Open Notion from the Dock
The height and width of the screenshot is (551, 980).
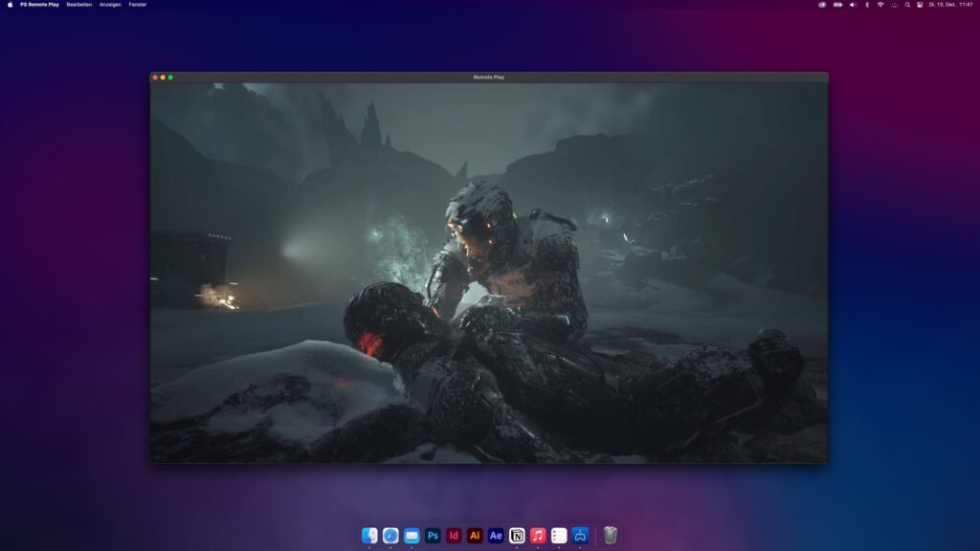517,537
